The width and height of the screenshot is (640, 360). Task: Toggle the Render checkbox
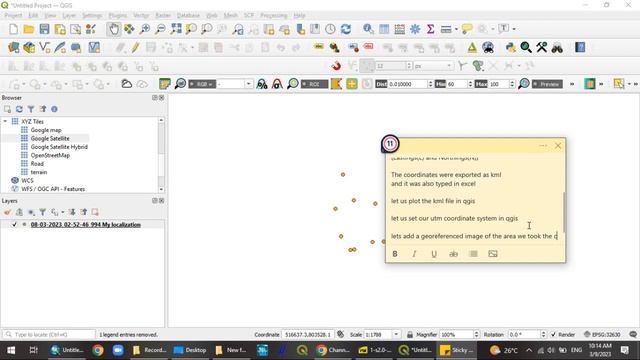(553, 334)
